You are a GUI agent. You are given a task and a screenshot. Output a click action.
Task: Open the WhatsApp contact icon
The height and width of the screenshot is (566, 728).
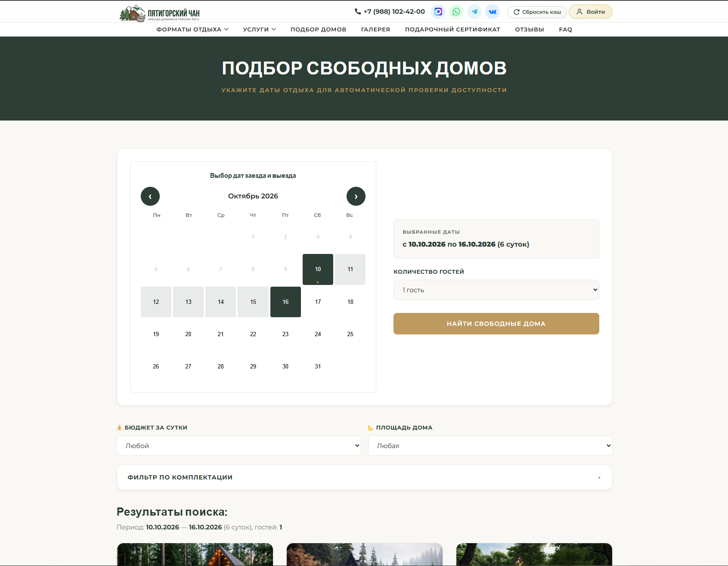456,12
